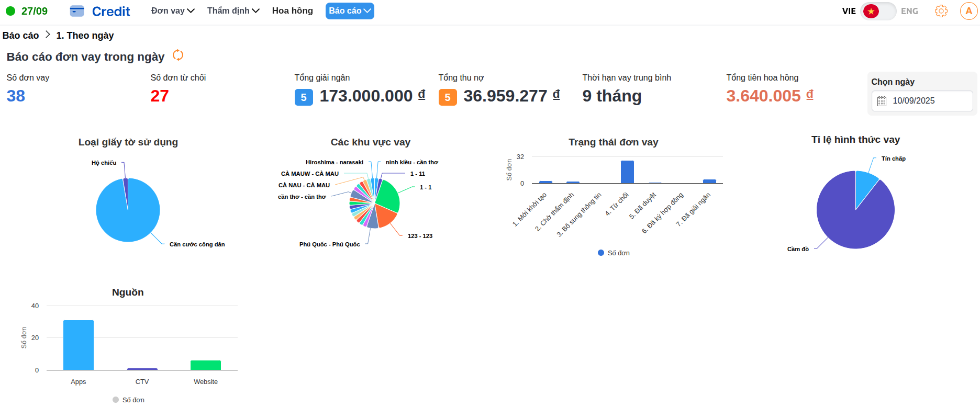The height and width of the screenshot is (407, 980).
Task: Toggle Số đơn legend in Nguồn chart
Action: point(128,400)
